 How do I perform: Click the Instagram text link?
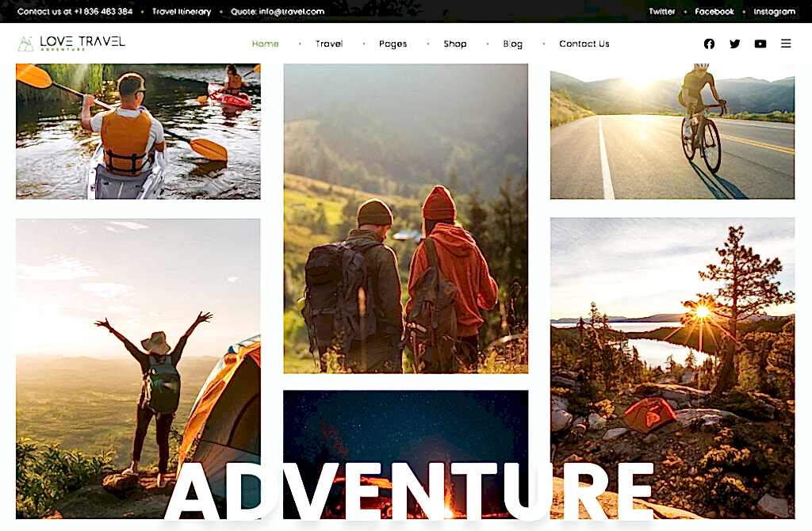[774, 11]
